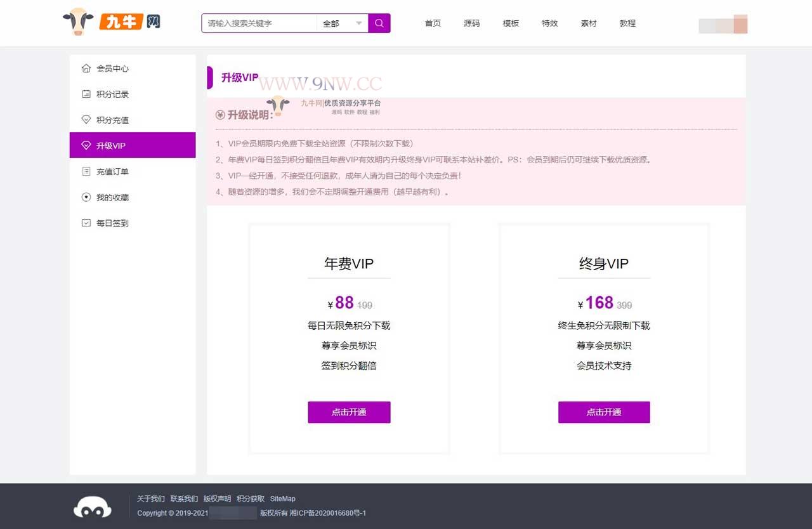Click the blurred user avatar area
Viewport: 812px width, 529px height.
click(723, 24)
